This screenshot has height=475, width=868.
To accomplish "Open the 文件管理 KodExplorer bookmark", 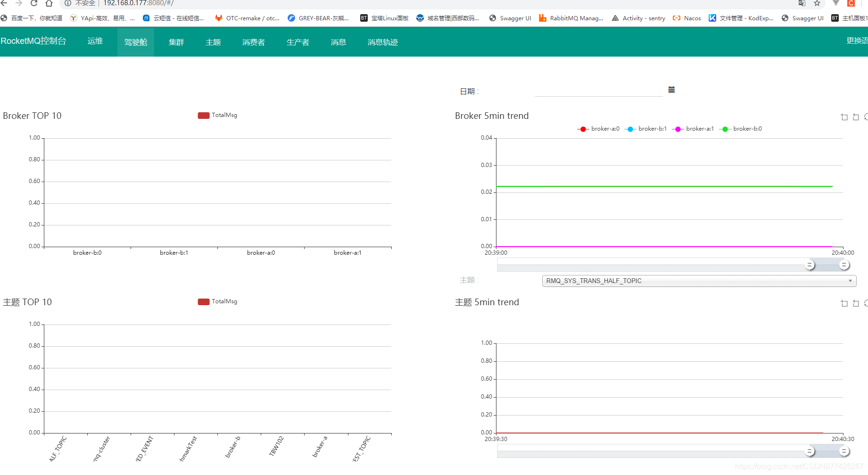I will point(741,18).
